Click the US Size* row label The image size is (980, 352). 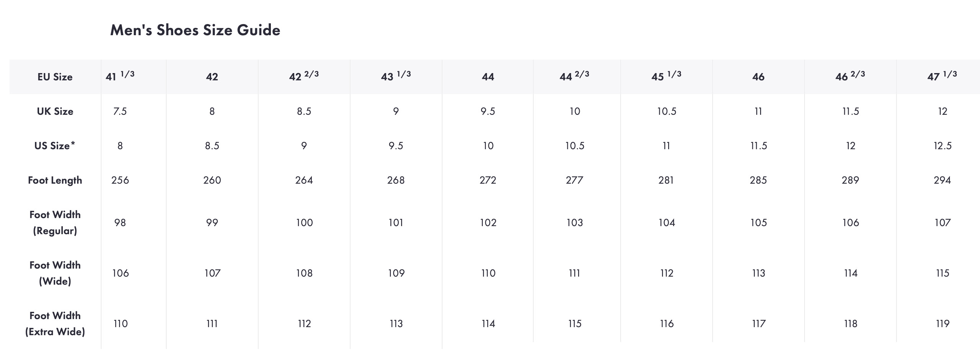[x=55, y=146]
